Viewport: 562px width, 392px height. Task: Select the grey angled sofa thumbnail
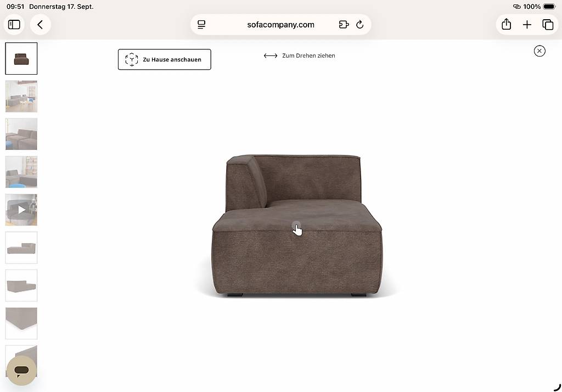(x=21, y=285)
